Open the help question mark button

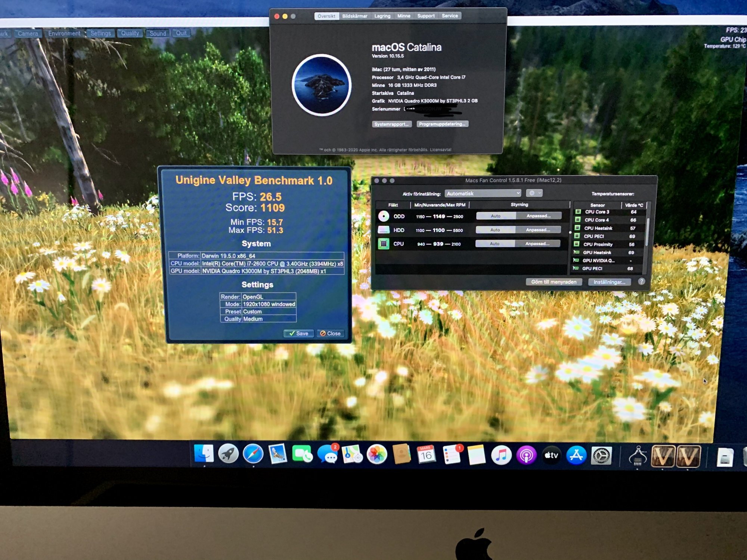pyautogui.click(x=641, y=281)
